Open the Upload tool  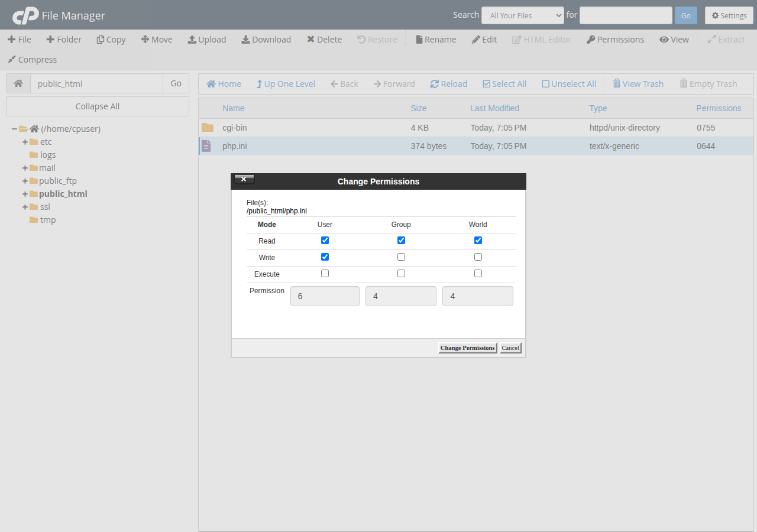tap(207, 40)
